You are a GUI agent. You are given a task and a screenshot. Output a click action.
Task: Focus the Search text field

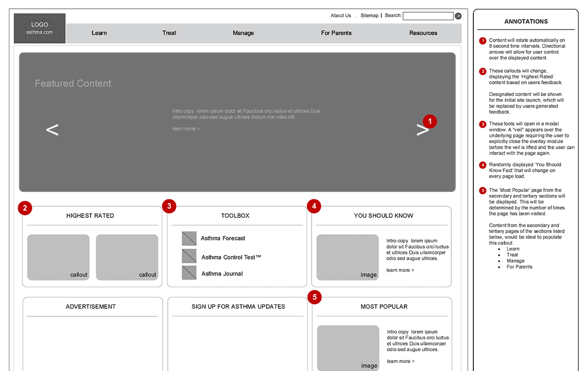pyautogui.click(x=428, y=16)
